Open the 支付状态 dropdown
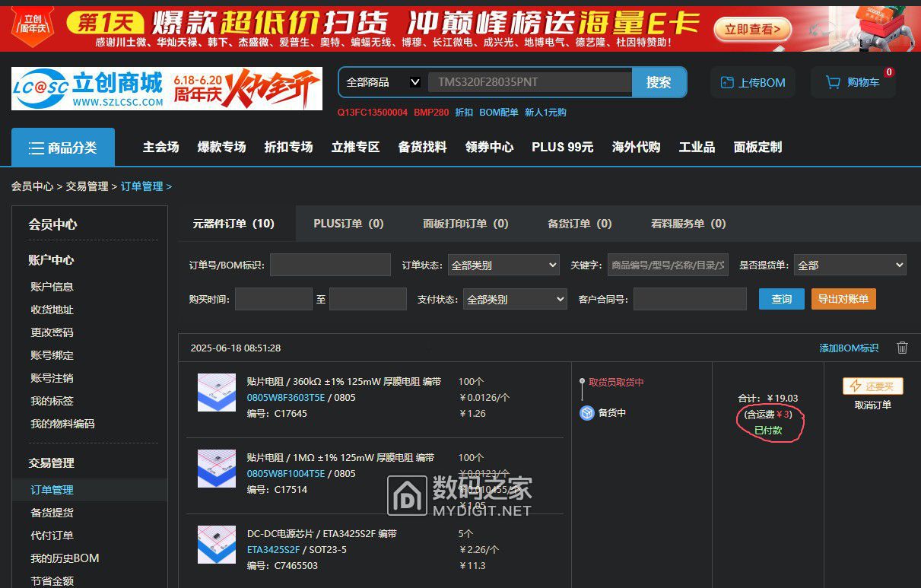921x588 pixels. click(x=515, y=300)
